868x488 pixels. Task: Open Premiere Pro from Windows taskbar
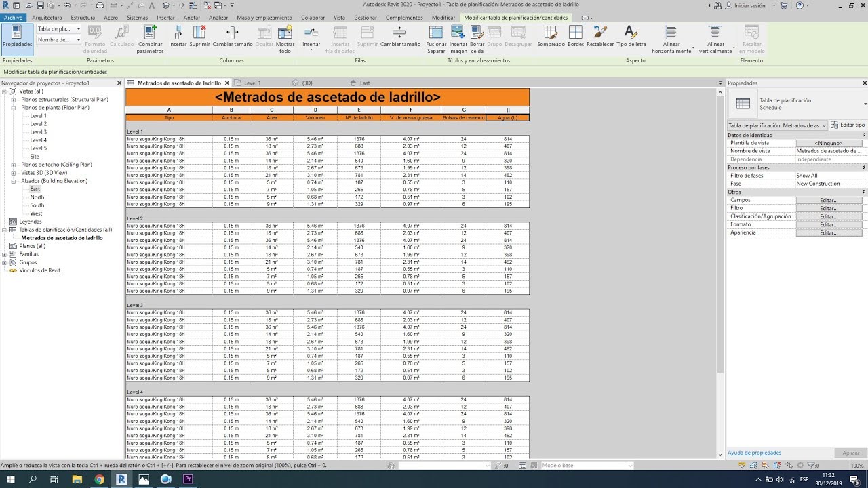188,479
